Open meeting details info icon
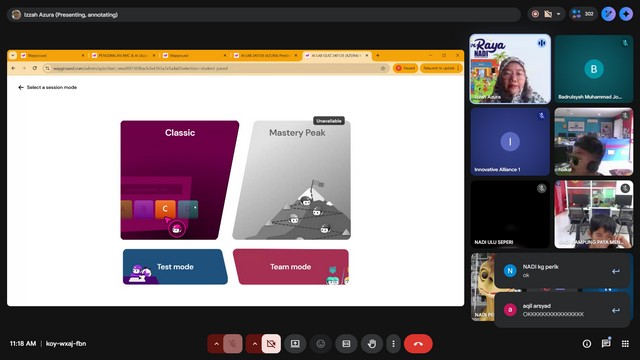The height and width of the screenshot is (360, 640). [587, 344]
